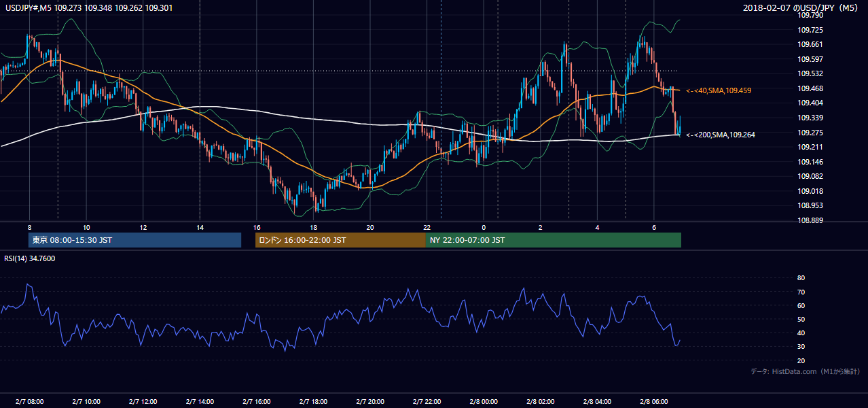This screenshot has width=868, height=408.
Task: Select the 2/7 16:00 date label
Action: pyautogui.click(x=257, y=402)
